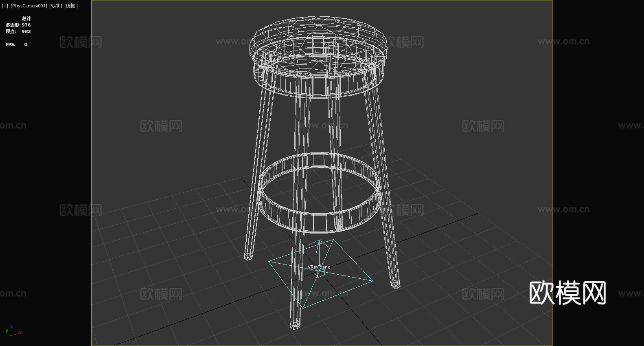644x346 pixels.
Task: Click the 多边形: 976 polygon count statistic
Action: coord(18,25)
